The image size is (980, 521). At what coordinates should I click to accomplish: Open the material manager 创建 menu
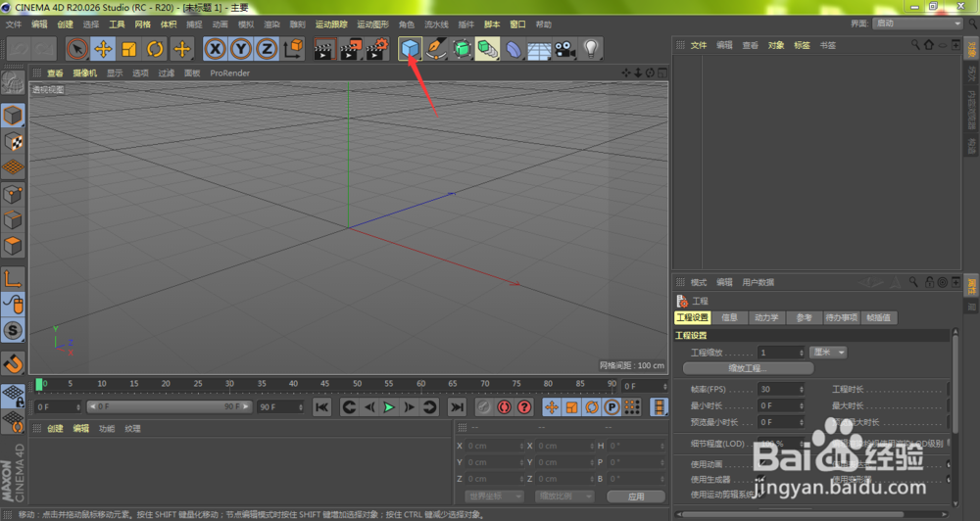pyautogui.click(x=55, y=429)
